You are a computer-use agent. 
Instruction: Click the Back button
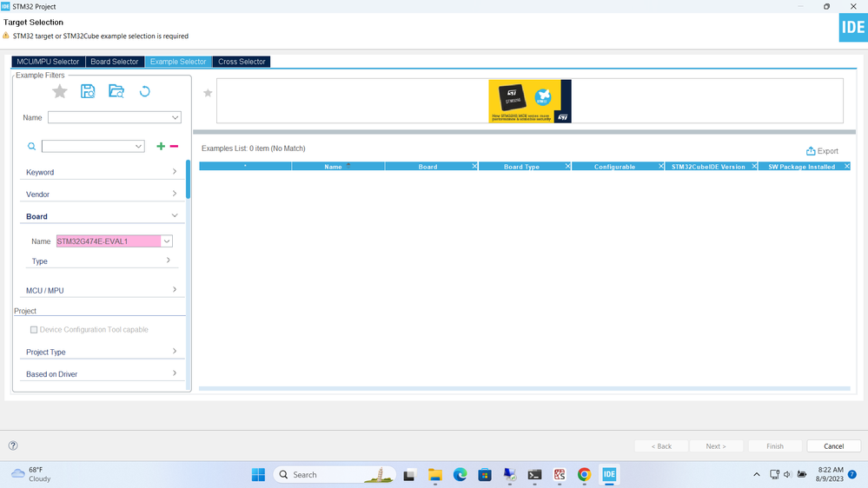[x=661, y=446]
